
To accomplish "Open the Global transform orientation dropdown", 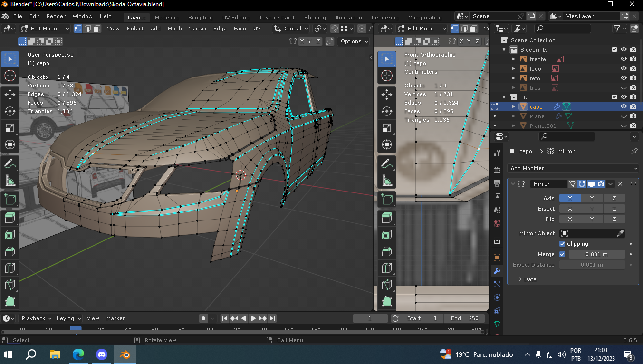I will pos(292,29).
